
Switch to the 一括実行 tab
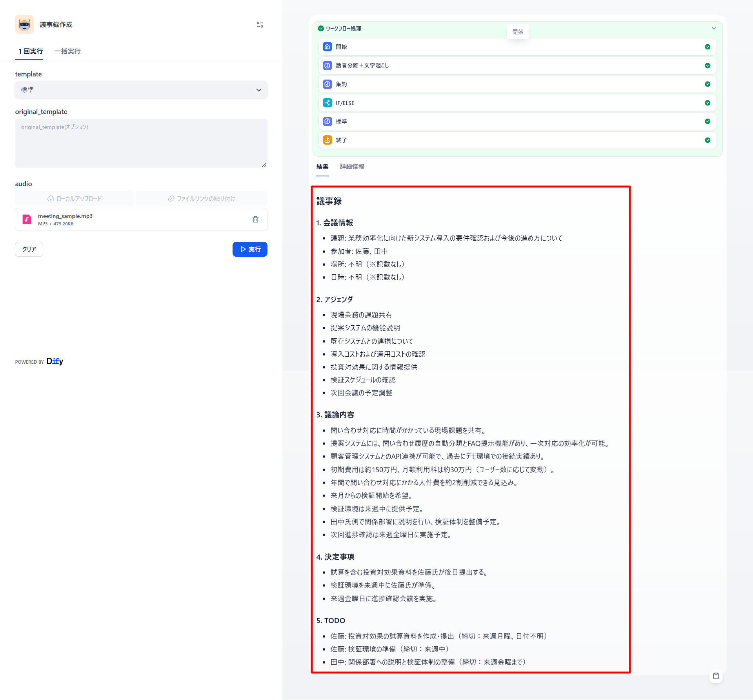(x=67, y=51)
